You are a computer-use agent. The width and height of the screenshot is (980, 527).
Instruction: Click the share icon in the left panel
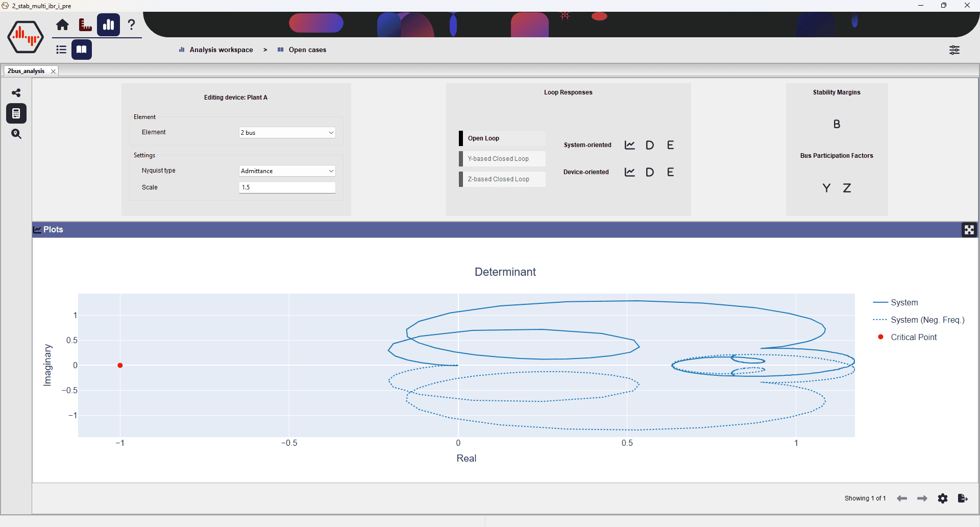pyautogui.click(x=16, y=93)
